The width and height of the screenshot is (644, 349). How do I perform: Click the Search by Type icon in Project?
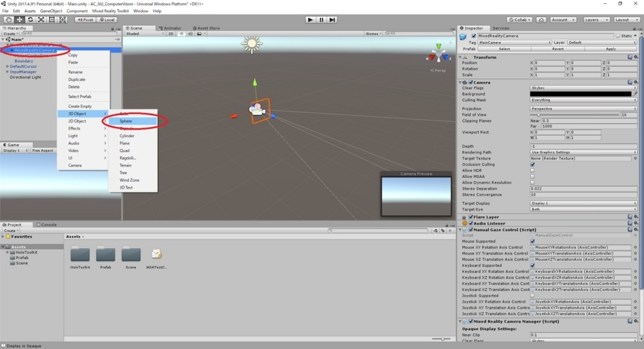coord(435,231)
